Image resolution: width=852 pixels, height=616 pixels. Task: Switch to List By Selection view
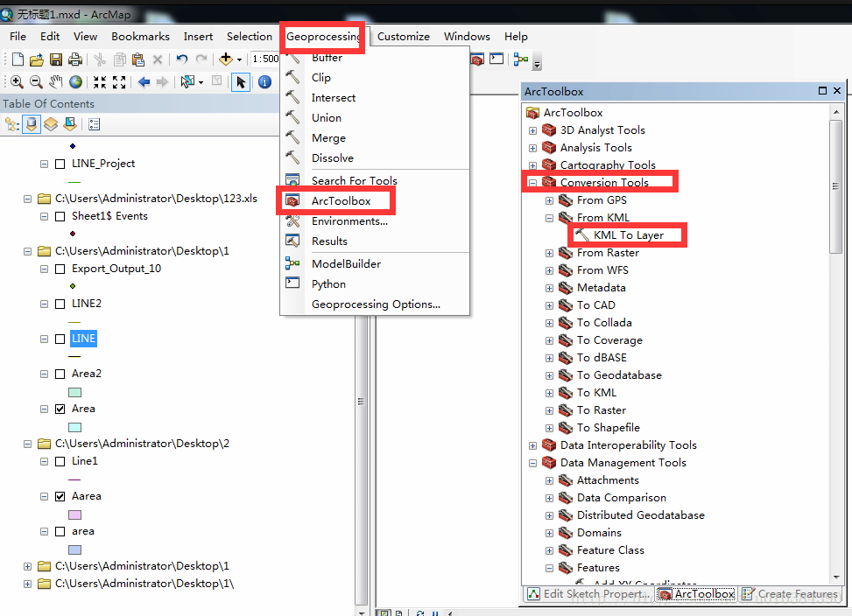pyautogui.click(x=70, y=125)
